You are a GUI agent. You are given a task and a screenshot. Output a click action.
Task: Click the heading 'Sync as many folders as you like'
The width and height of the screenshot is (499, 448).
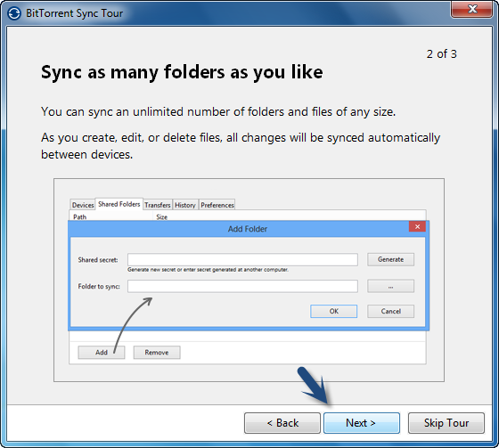click(x=182, y=72)
